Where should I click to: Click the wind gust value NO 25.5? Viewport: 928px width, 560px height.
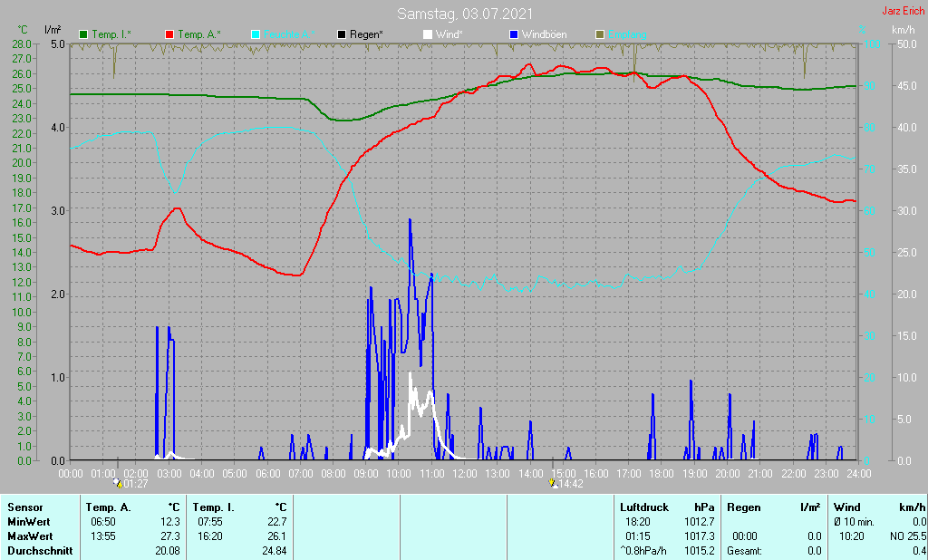[x=908, y=536]
